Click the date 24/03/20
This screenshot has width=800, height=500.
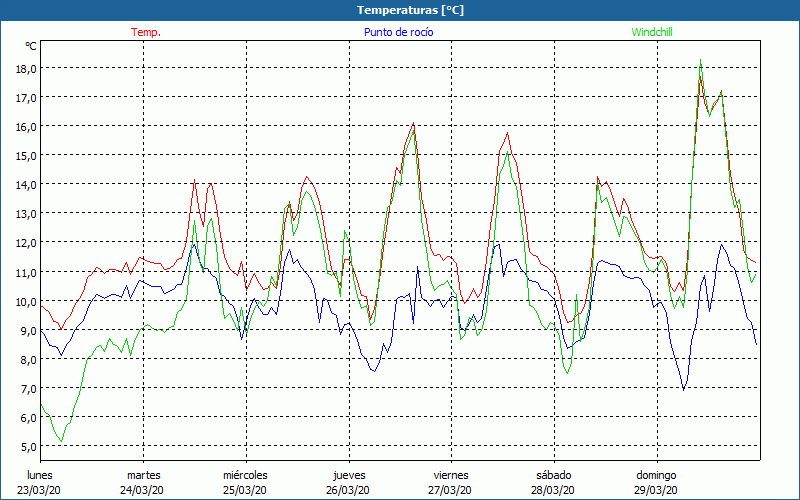142,490
